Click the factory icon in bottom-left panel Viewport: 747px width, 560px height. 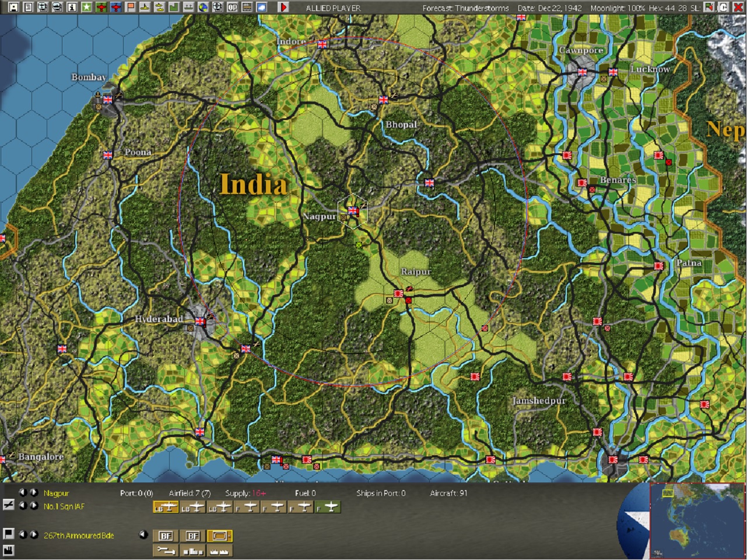pyautogui.click(x=8, y=550)
